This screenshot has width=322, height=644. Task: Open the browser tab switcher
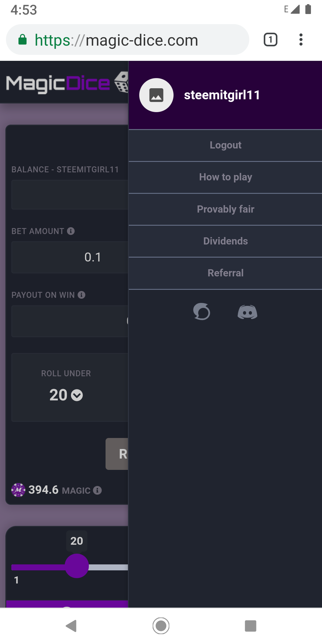pos(270,40)
